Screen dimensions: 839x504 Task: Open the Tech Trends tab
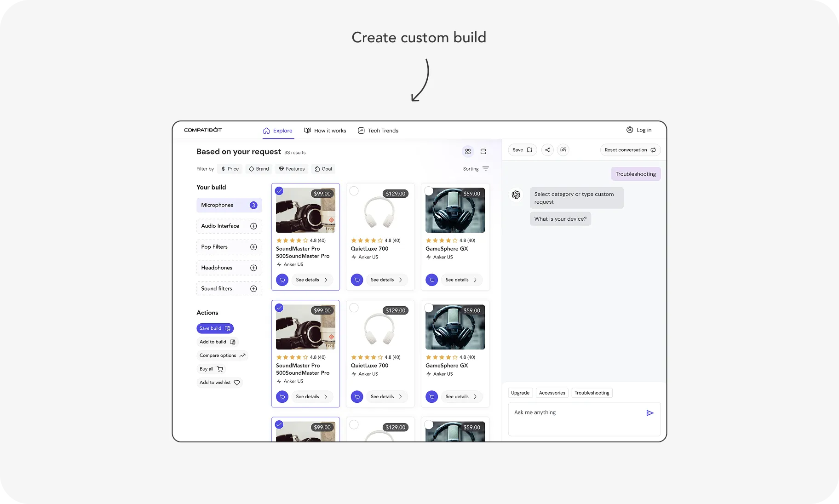point(378,131)
